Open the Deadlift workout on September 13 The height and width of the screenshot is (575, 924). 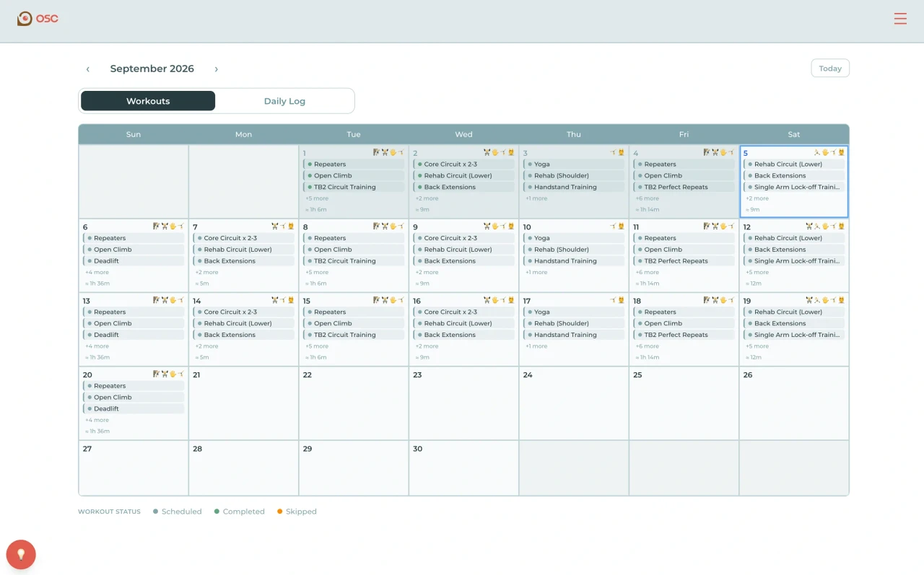134,335
